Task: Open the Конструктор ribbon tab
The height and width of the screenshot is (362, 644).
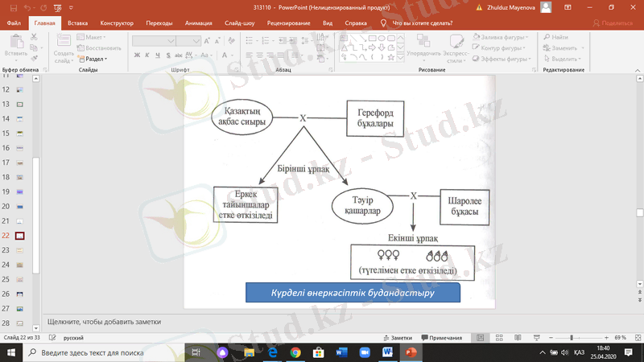Action: (117, 23)
